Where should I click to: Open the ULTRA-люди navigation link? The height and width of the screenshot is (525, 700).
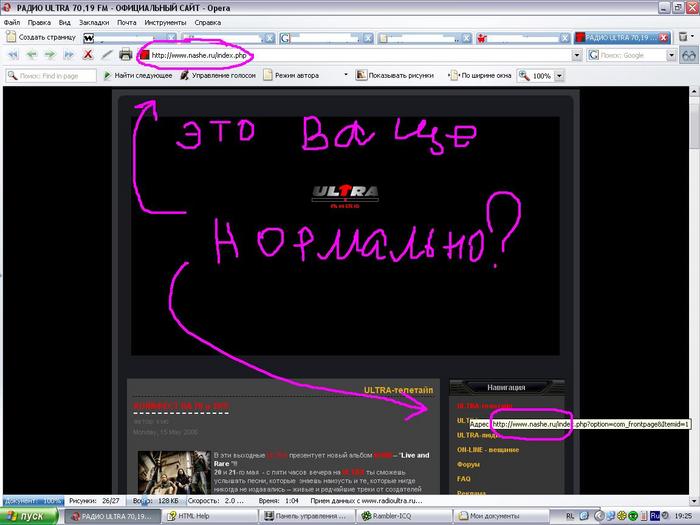click(478, 435)
